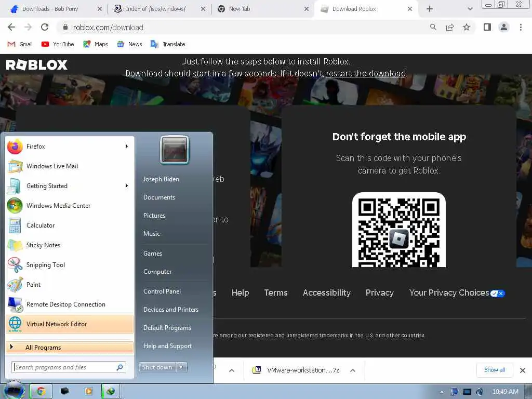Open Getting Started item
The height and width of the screenshot is (399, 532).
(70, 185)
